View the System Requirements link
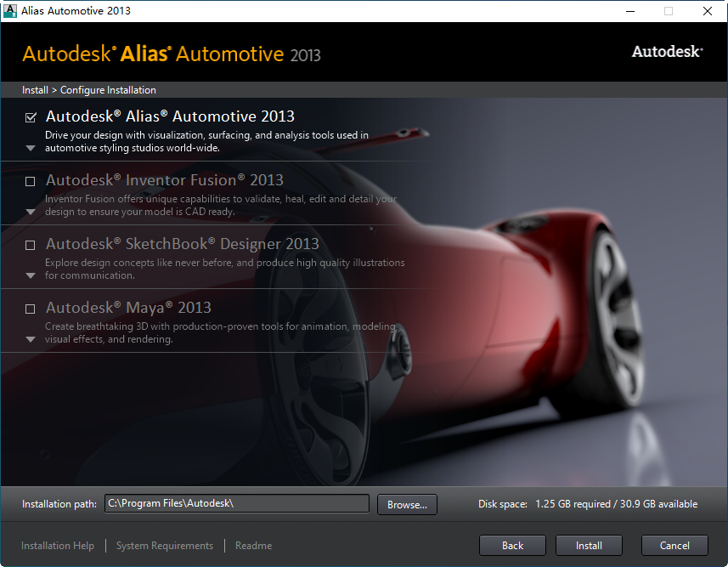728x567 pixels. (x=165, y=546)
